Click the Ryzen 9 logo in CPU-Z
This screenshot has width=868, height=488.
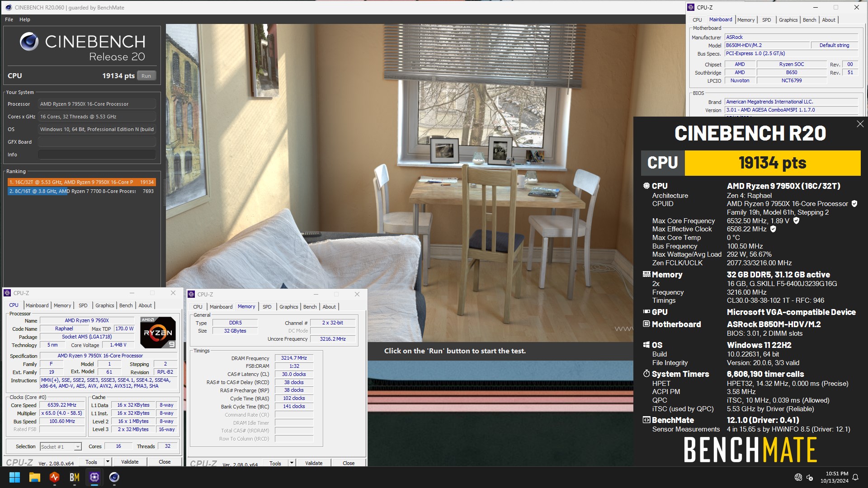pyautogui.click(x=158, y=333)
